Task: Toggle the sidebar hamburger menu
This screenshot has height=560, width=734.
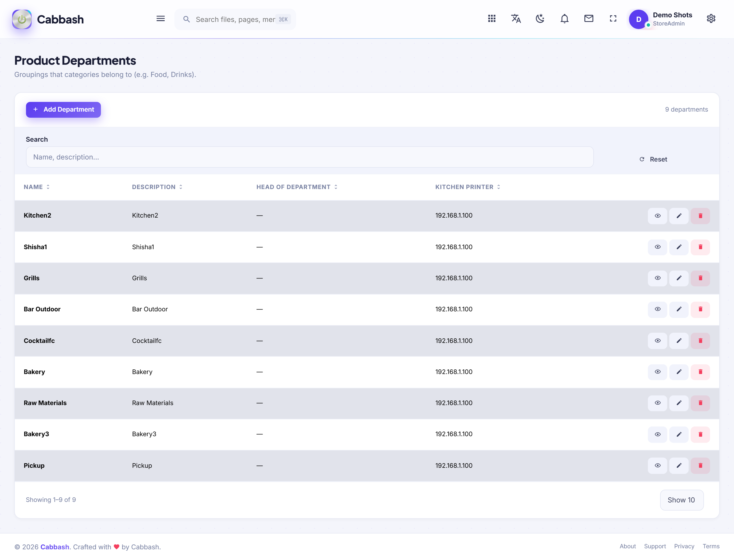Action: click(x=160, y=19)
